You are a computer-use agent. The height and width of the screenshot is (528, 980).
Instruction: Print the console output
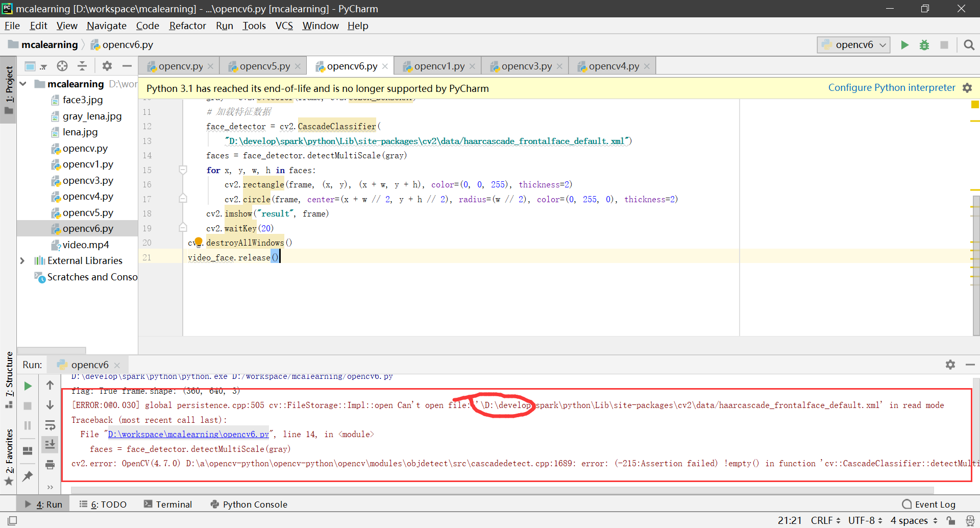tap(50, 465)
